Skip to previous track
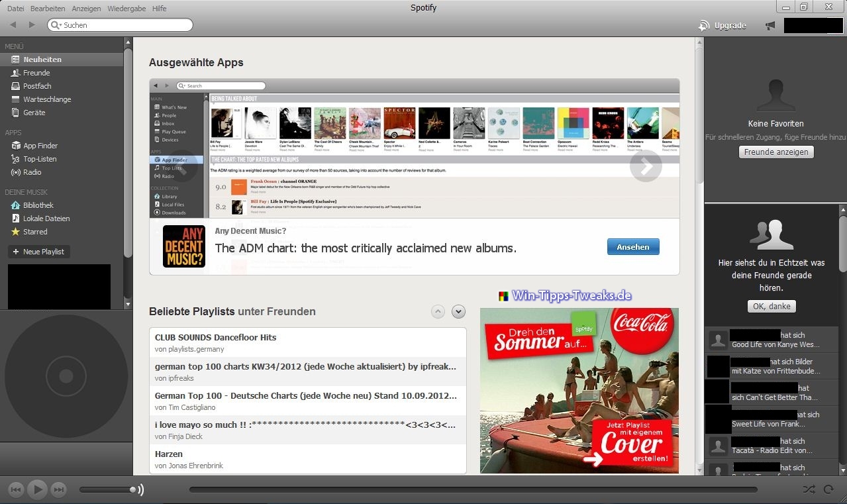Viewport: 847px width, 504px height. (16, 490)
